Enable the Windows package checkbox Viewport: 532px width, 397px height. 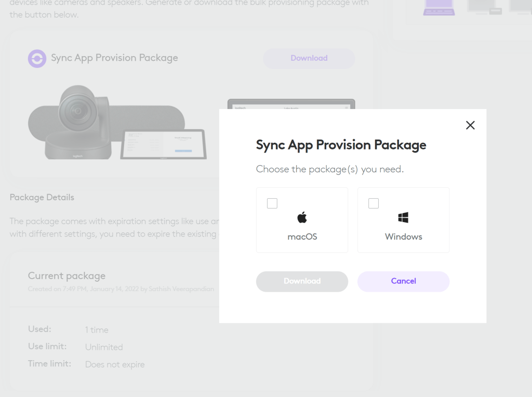374,203
